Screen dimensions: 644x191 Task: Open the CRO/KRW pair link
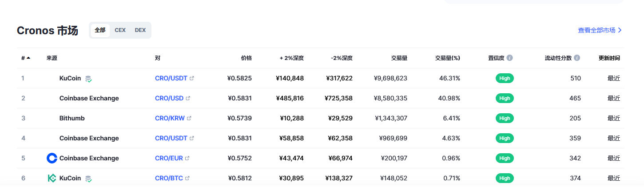[170, 118]
